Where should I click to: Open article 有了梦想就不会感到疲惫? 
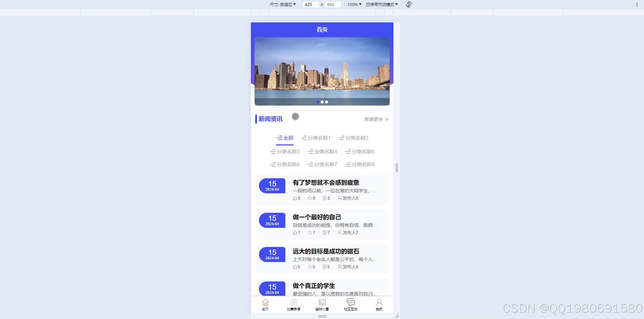[x=326, y=183]
